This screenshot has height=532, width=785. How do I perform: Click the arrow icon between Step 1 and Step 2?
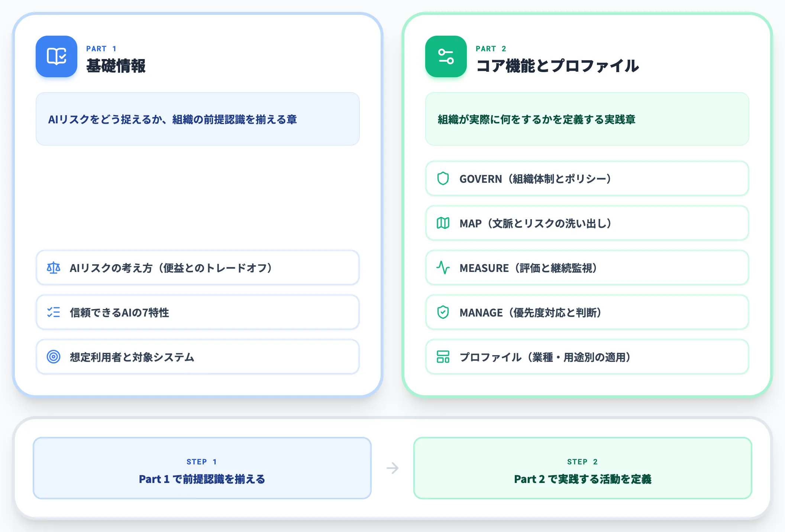click(x=392, y=468)
